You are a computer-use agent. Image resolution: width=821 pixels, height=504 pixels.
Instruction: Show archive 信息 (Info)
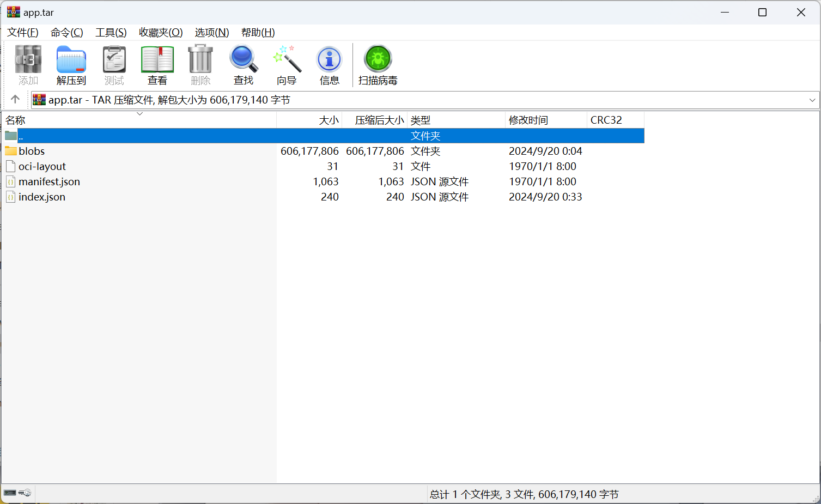(x=330, y=65)
